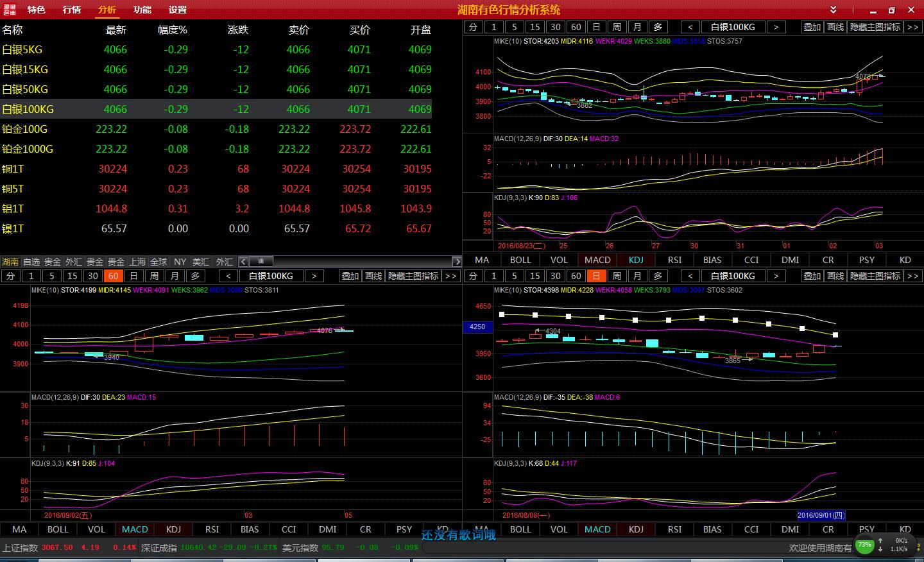Screen dimensions: 924x562
Task: Select the 铜1T row in the quotes table
Action: point(13,169)
